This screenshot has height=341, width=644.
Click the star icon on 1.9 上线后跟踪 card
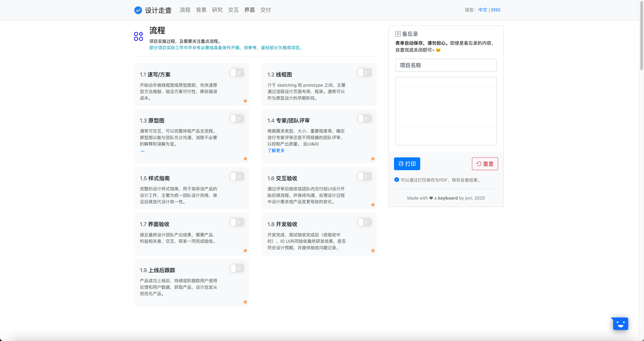tap(245, 302)
